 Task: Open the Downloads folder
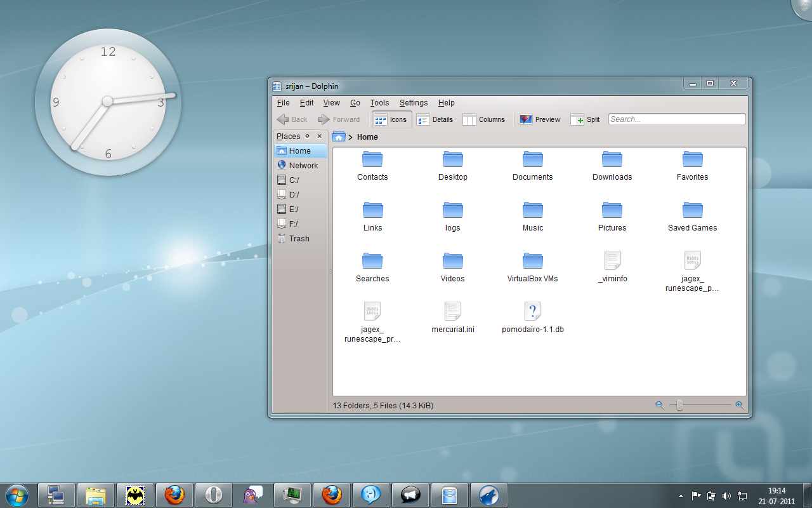click(612, 159)
